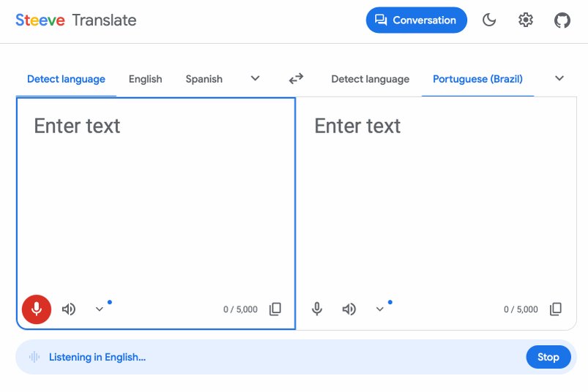The height and width of the screenshot is (392, 588).
Task: Click the Steeve Translate logo
Action: [x=75, y=20]
